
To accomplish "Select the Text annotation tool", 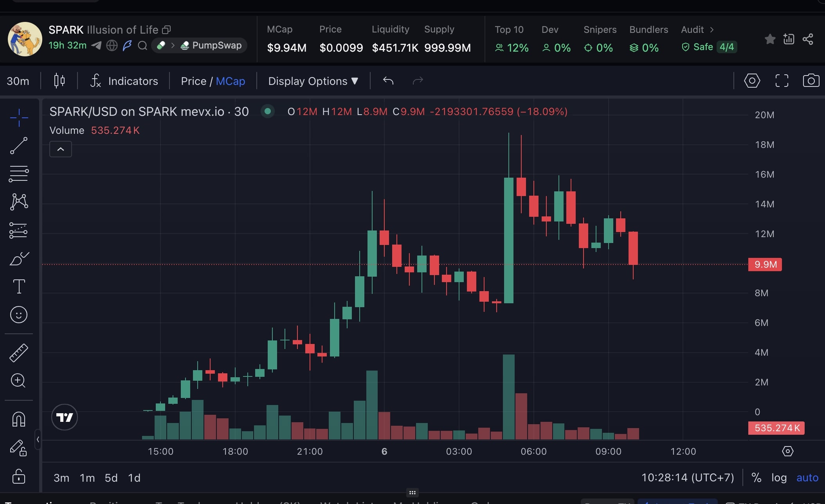I will (x=19, y=286).
